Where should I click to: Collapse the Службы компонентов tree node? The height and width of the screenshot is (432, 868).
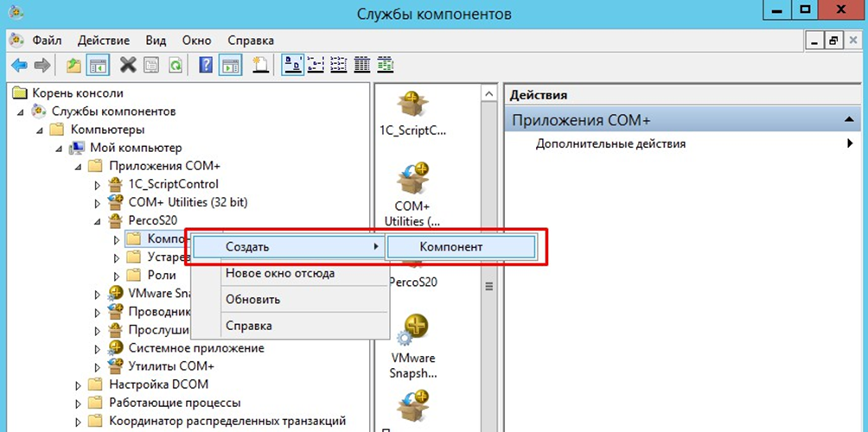pos(21,111)
